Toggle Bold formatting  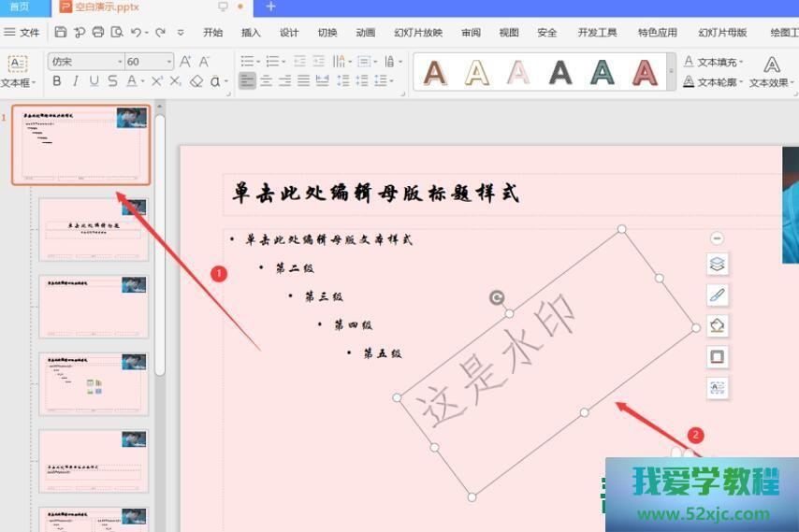click(57, 81)
